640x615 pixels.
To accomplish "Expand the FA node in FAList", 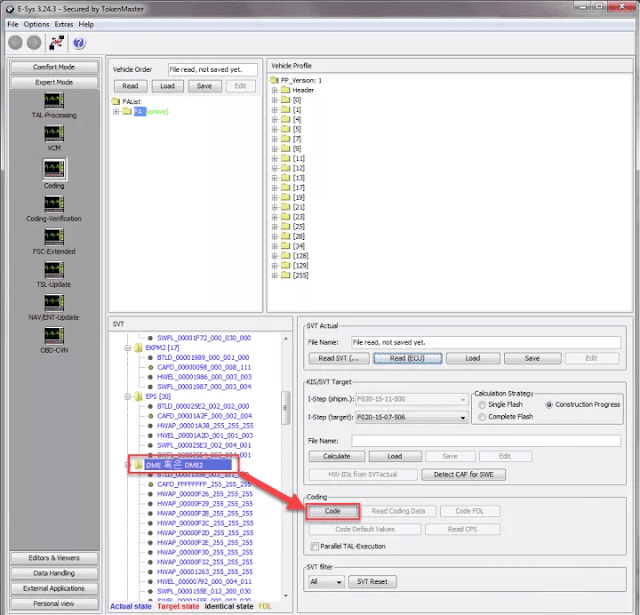I will pyautogui.click(x=116, y=111).
